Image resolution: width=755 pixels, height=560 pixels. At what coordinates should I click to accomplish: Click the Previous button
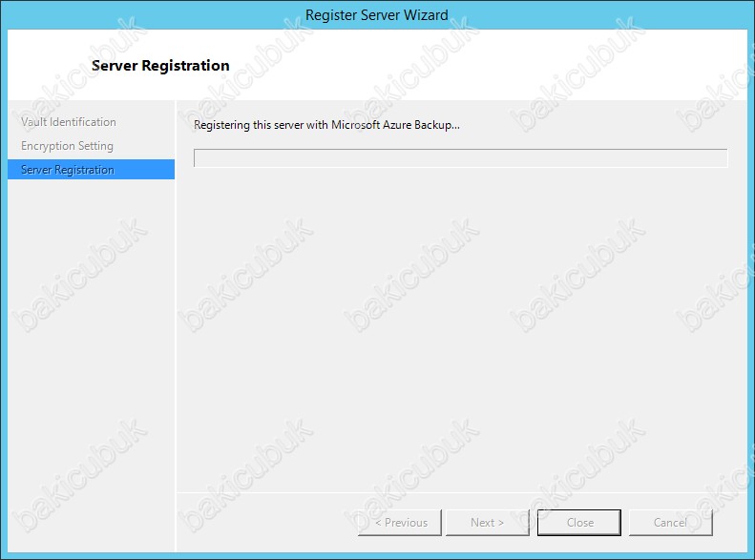point(400,523)
